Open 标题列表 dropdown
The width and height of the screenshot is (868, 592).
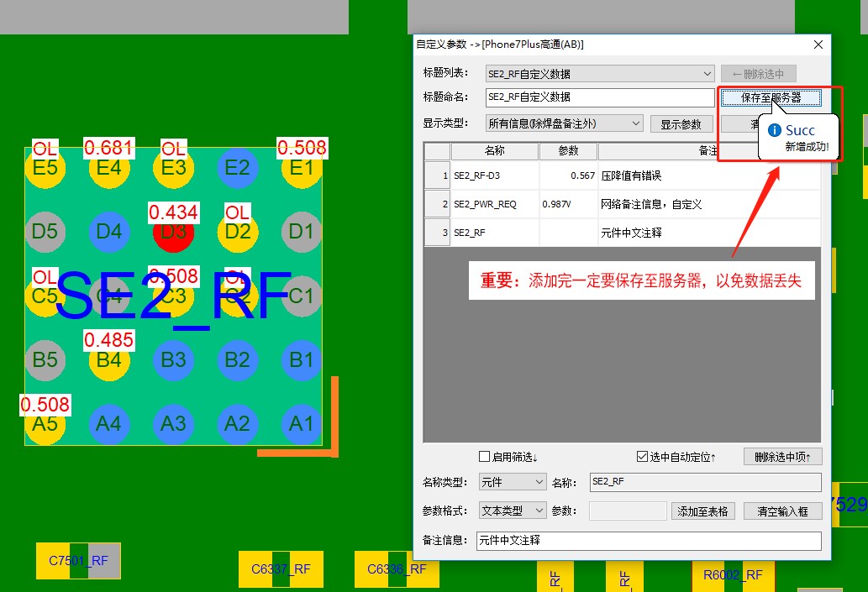(600, 74)
